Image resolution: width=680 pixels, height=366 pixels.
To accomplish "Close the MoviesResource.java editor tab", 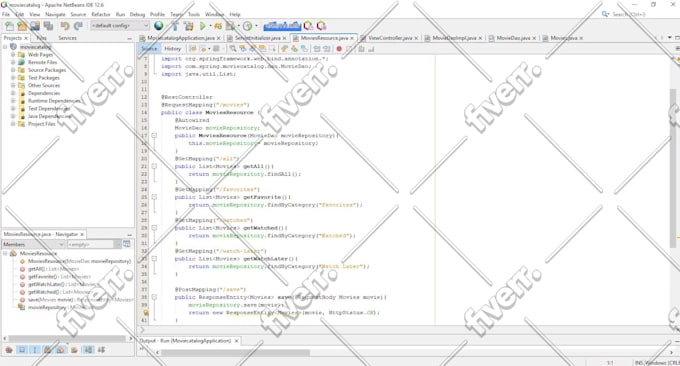I will [x=352, y=38].
